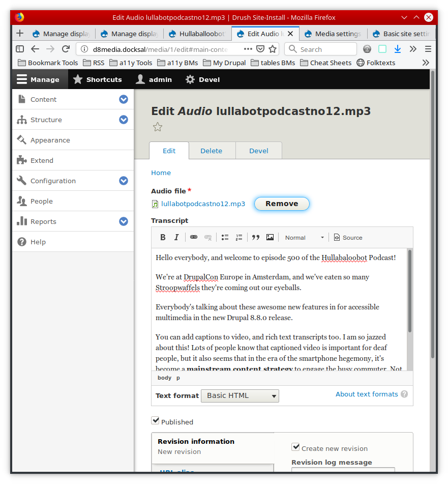Image resolution: width=448 pixels, height=484 pixels.
Task: Expand the Configuration menu submenu
Action: pyautogui.click(x=124, y=181)
